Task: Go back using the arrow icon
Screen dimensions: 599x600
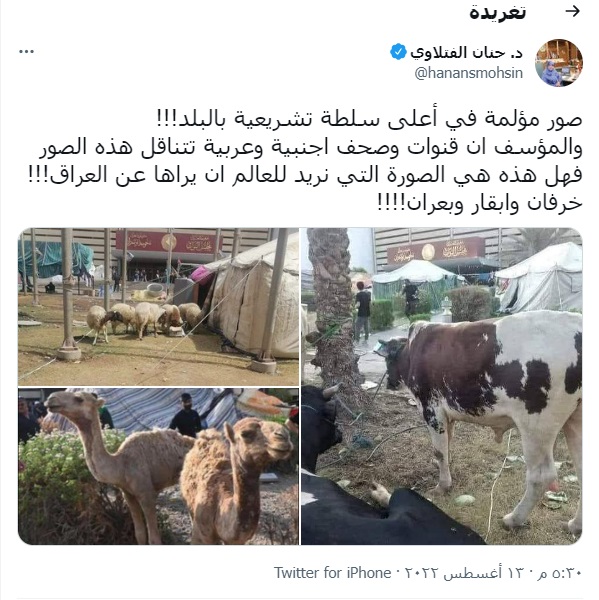Action: (x=573, y=11)
